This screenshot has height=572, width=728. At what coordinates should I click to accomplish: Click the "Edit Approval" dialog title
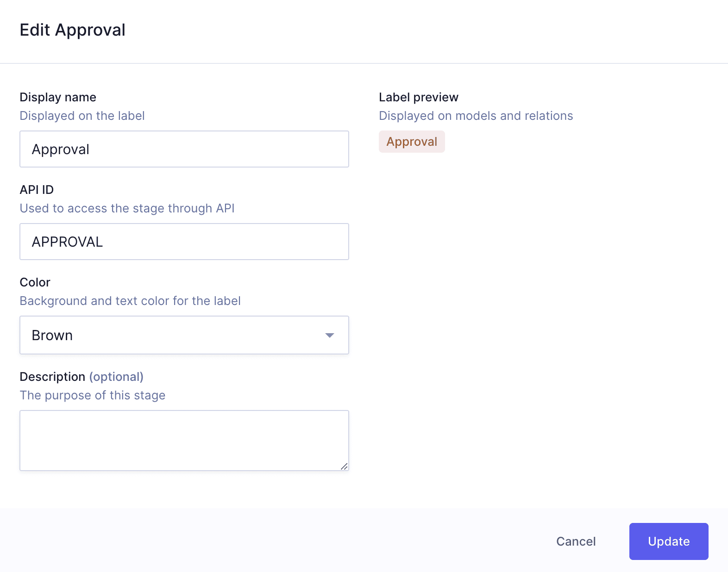click(x=73, y=30)
